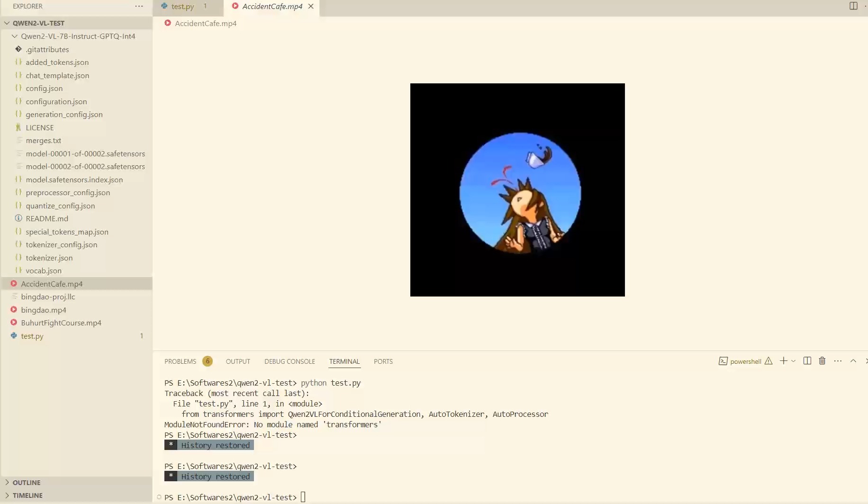
Task: Click the ModuleNotFoundError message line
Action: tap(273, 424)
